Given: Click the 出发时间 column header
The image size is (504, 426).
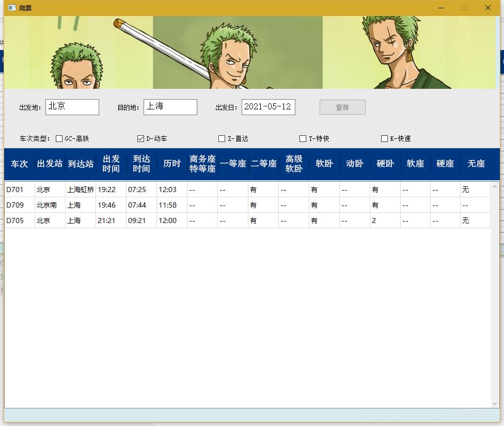Looking at the screenshot, I should [111, 164].
